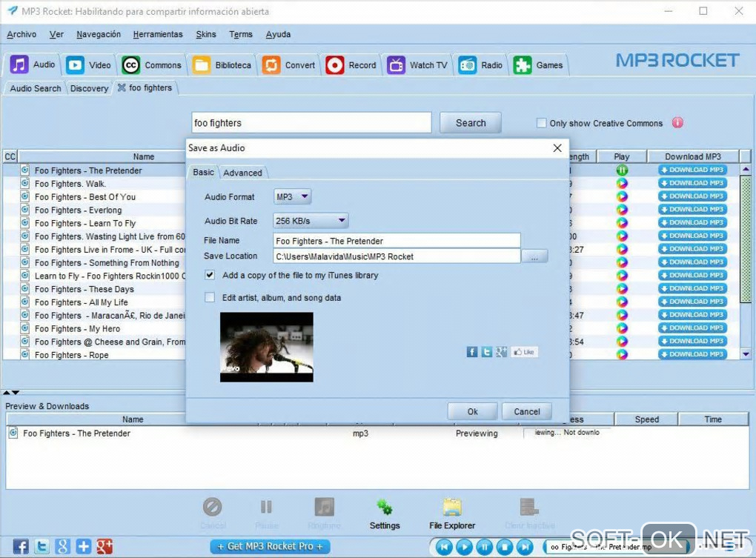Click the Google Plus red icon
Screen dimensions: 756x558
[x=105, y=546]
